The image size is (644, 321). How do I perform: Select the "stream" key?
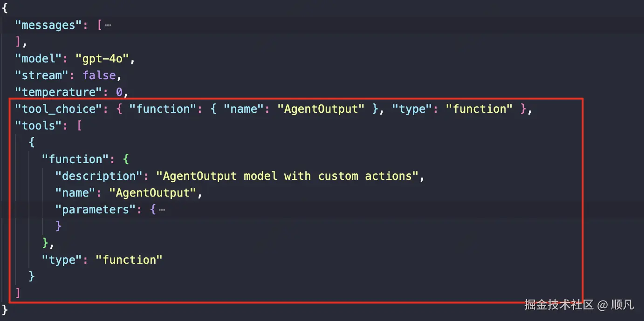[x=42, y=75]
